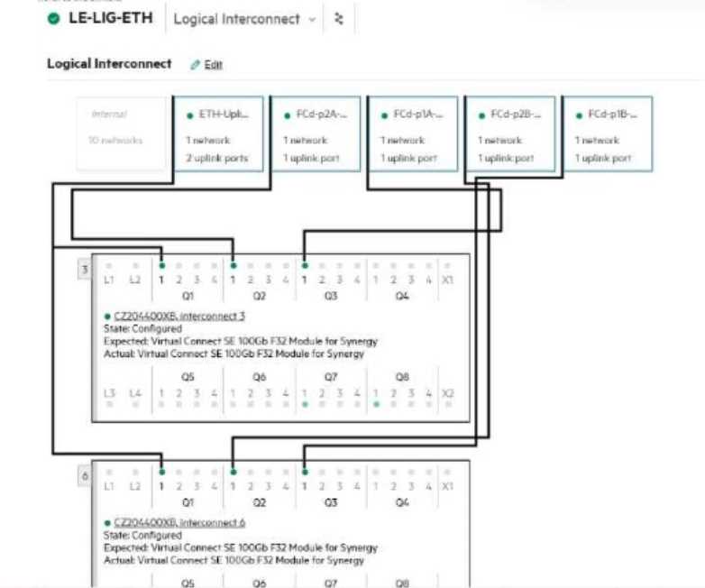Click the actions icon next to the view selector
The image size is (705, 588).
[339, 19]
